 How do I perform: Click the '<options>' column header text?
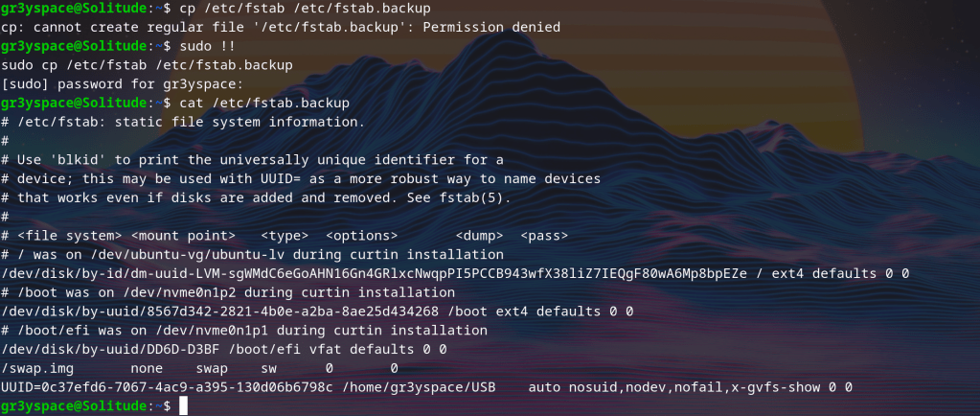(361, 235)
